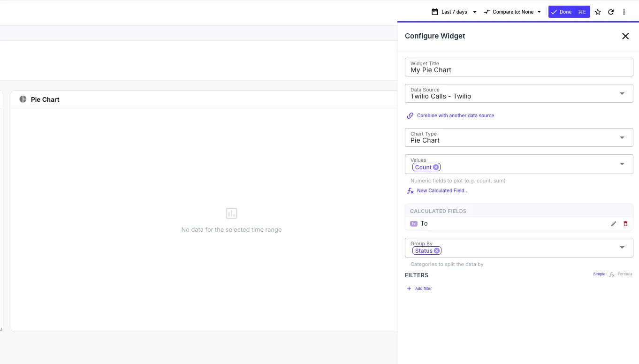Image resolution: width=639 pixels, height=364 pixels.
Task: Remove the Count value chip
Action: pos(436,167)
